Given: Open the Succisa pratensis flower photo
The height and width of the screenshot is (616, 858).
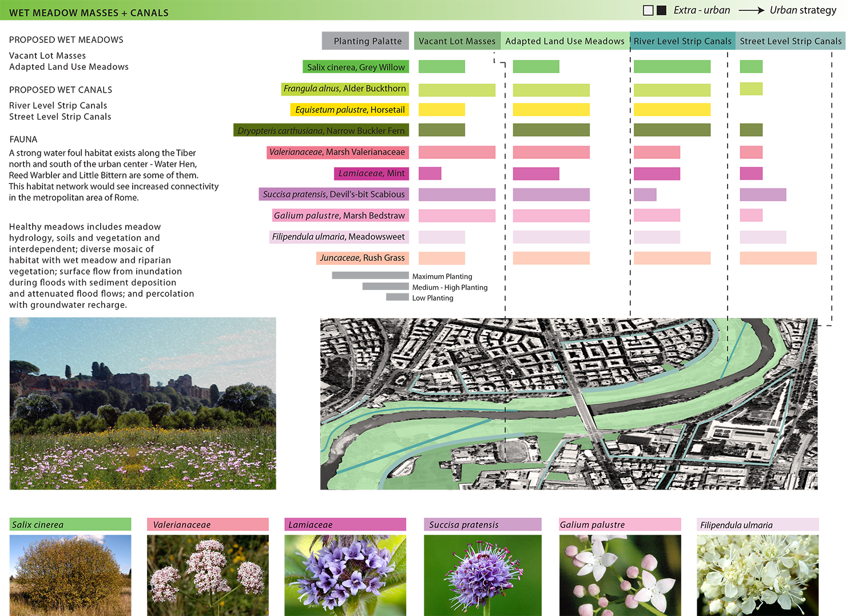Looking at the screenshot, I should pos(483,575).
